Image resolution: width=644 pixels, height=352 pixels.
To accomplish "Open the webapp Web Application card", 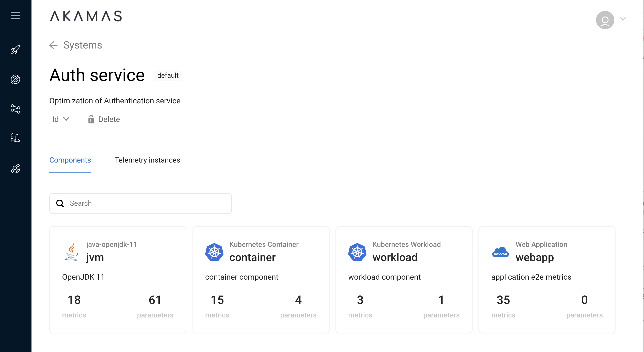I will tap(547, 279).
